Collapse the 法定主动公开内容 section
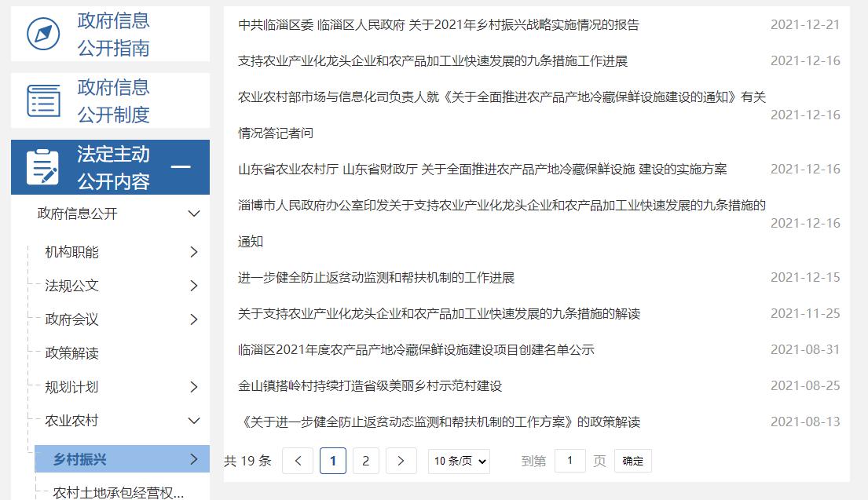868x500 pixels. [x=185, y=166]
